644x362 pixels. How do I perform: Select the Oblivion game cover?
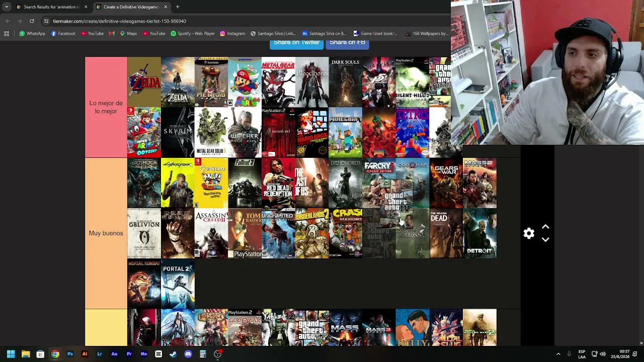coord(144,233)
